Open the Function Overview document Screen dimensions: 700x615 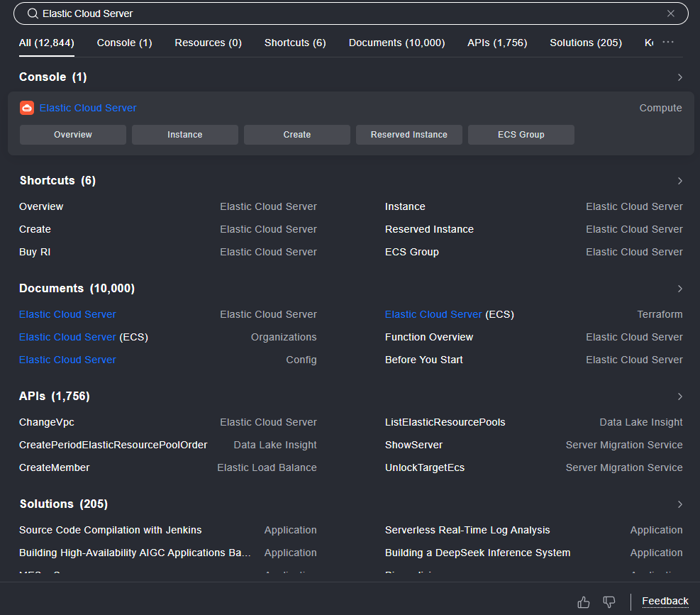pyautogui.click(x=534, y=337)
